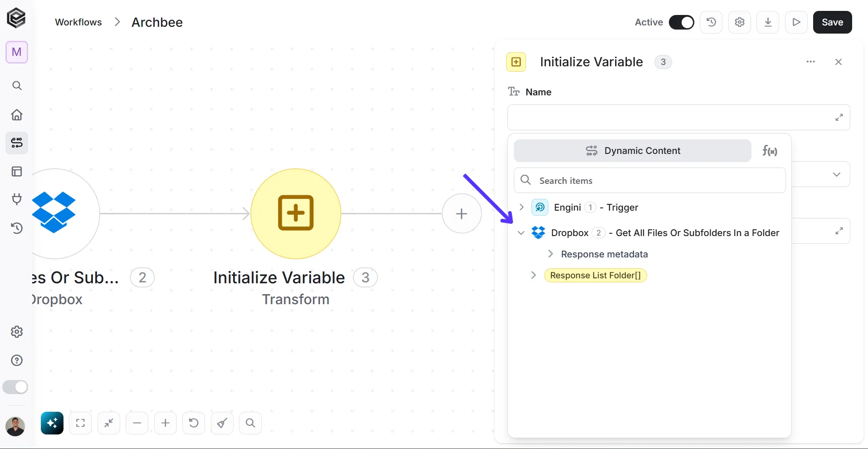This screenshot has width=868, height=449.
Task: Open the Engini logo home link
Action: (x=16, y=19)
